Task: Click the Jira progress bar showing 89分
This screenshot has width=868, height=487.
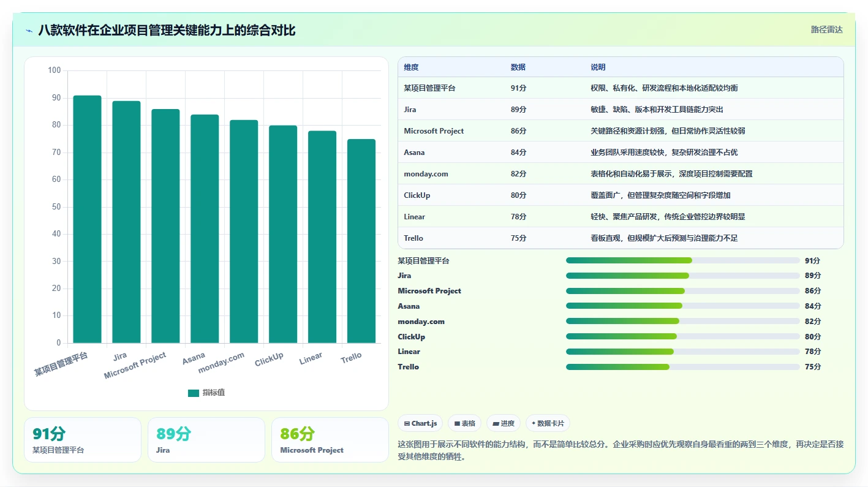Action: point(683,276)
